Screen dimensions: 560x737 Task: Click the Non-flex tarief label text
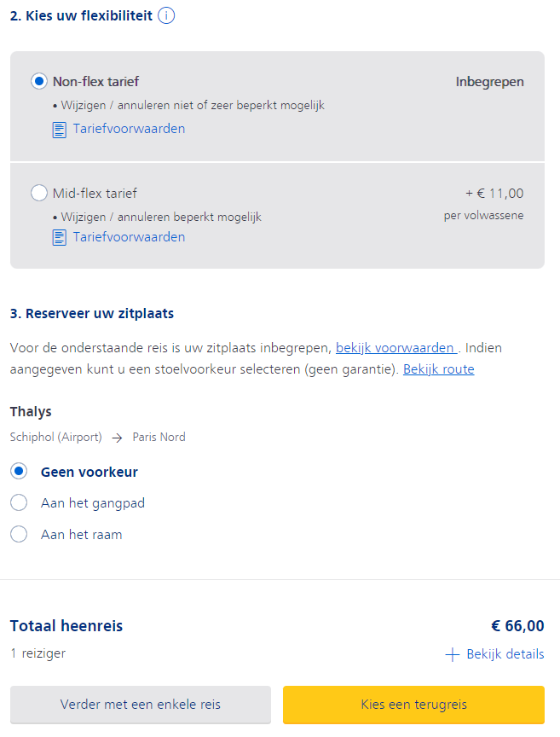(x=95, y=82)
